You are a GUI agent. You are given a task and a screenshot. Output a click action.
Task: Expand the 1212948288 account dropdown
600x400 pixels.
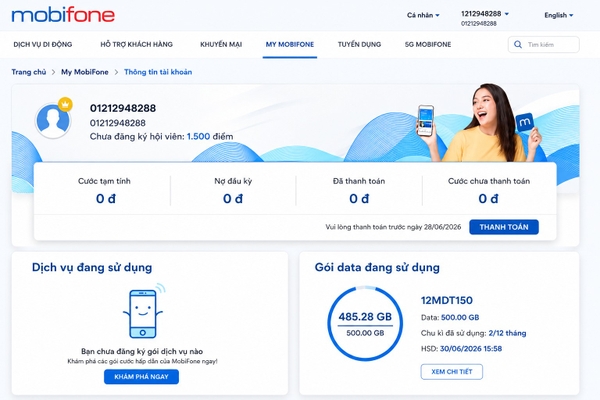(484, 14)
